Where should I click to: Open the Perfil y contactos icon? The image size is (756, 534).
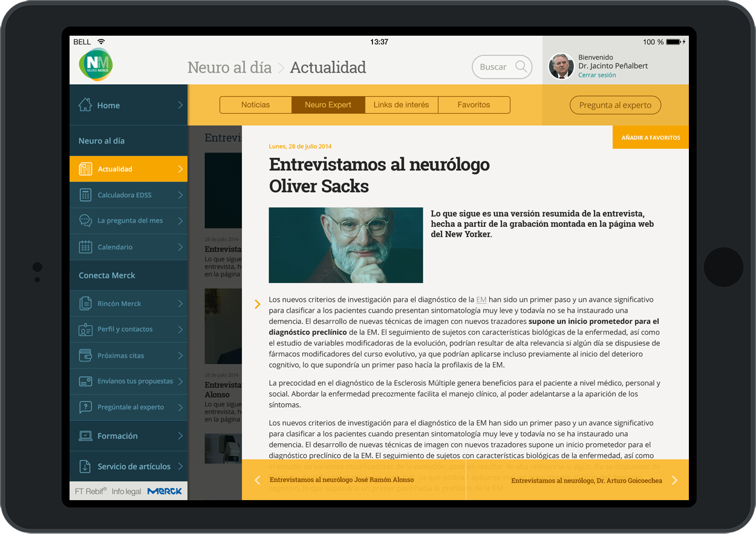pyautogui.click(x=86, y=330)
